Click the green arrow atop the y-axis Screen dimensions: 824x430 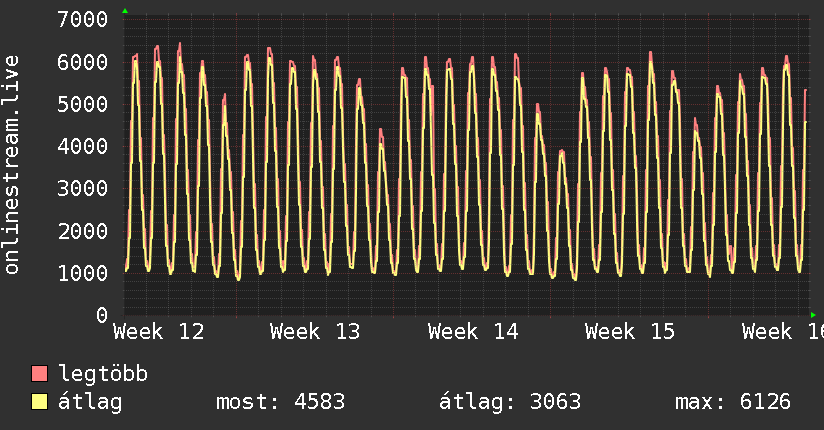pyautogui.click(x=124, y=11)
